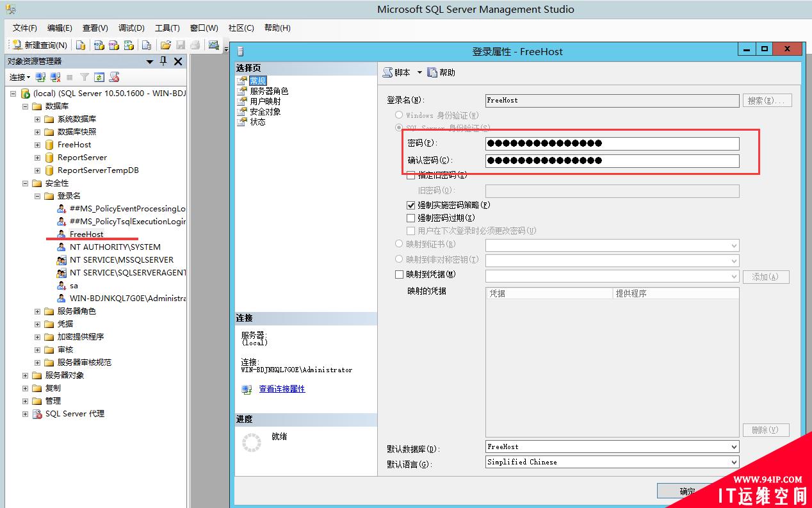The height and width of the screenshot is (508, 812).
Task: Select the SQL Server 身份验证 radio button
Action: pyautogui.click(x=399, y=127)
